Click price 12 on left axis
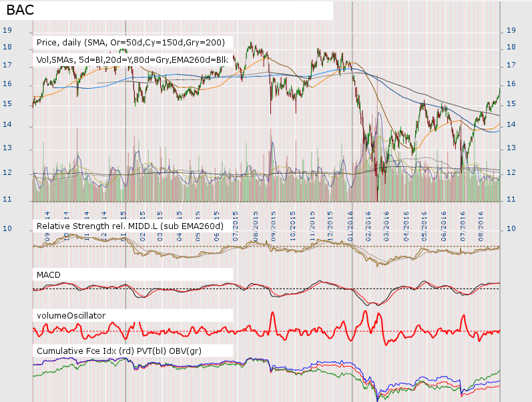Image resolution: width=532 pixels, height=402 pixels. pos(7,172)
